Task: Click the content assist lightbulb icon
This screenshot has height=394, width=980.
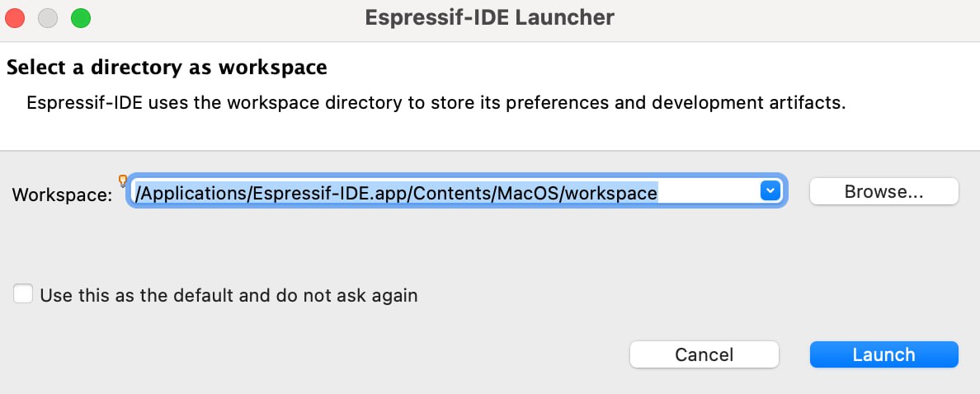Action: 123,180
